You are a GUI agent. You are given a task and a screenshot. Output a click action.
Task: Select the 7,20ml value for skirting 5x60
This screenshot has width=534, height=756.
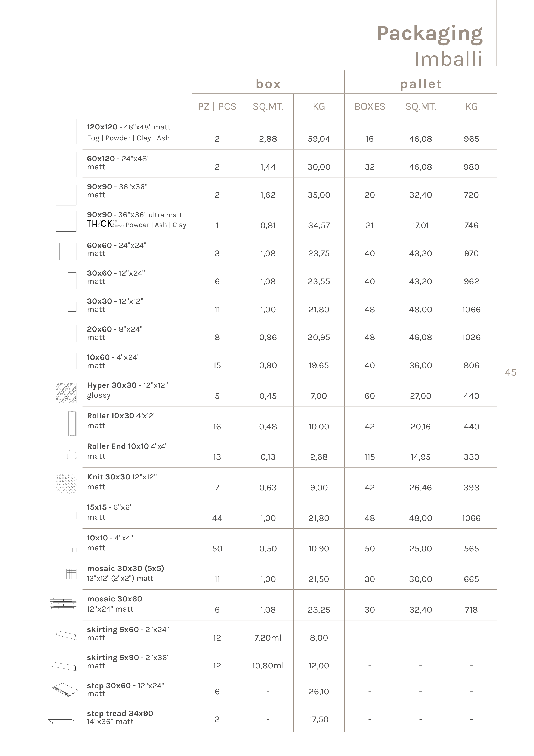[268, 638]
